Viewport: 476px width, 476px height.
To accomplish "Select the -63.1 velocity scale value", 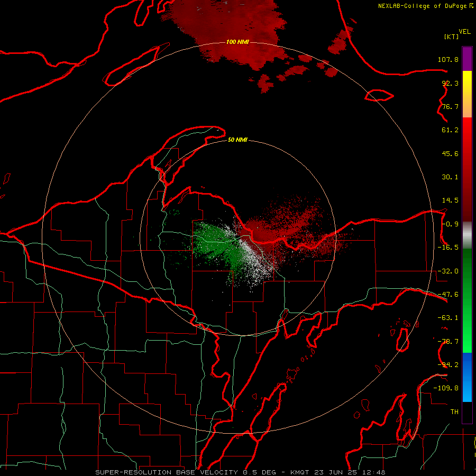I will [x=448, y=318].
